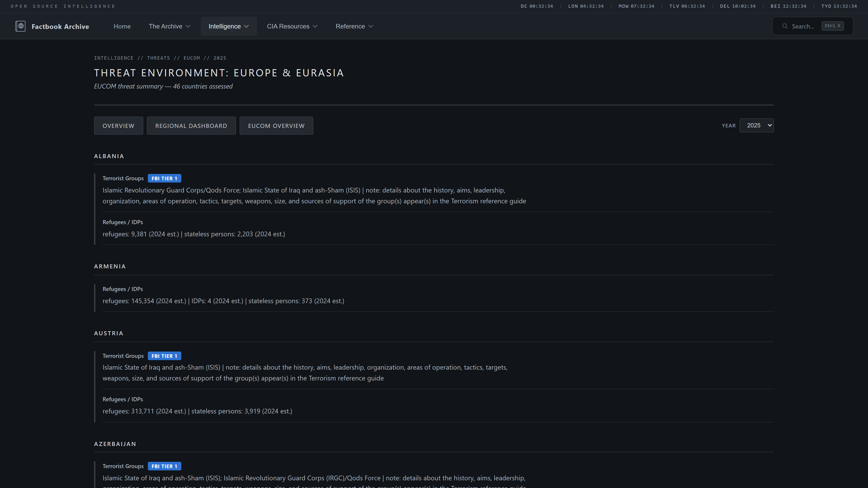Focus the Search input field
The width and height of the screenshot is (868, 488).
[803, 26]
